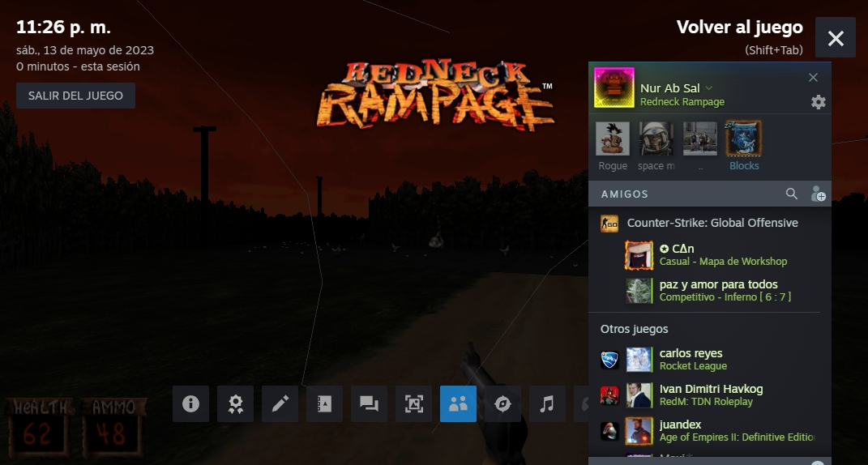Click Volver al juego
The height and width of the screenshot is (465, 868).
click(x=740, y=27)
